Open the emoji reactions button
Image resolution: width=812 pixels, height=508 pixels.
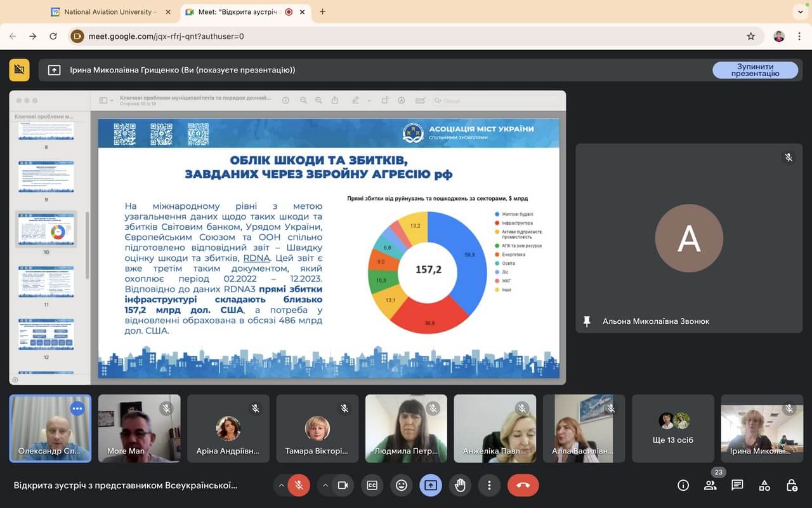point(402,485)
